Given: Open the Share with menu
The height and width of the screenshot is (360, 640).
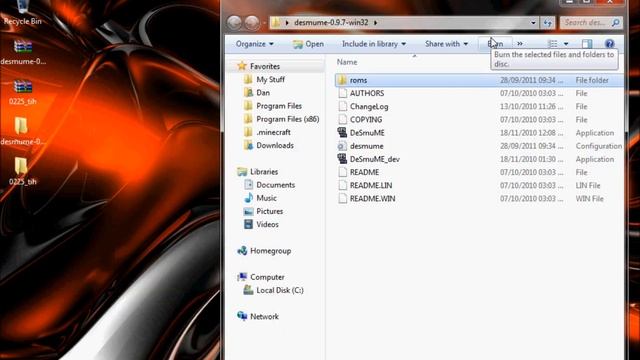Looking at the screenshot, I should [446, 44].
